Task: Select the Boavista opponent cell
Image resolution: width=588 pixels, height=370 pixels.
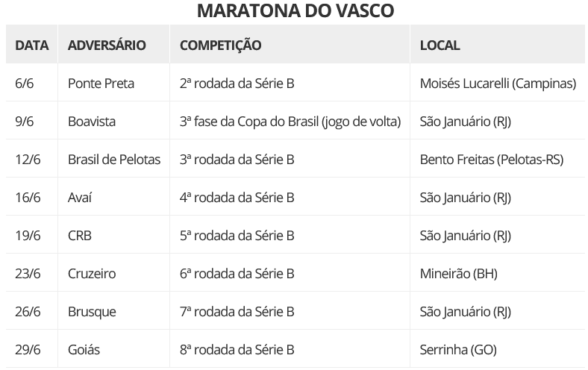Action: click(91, 122)
